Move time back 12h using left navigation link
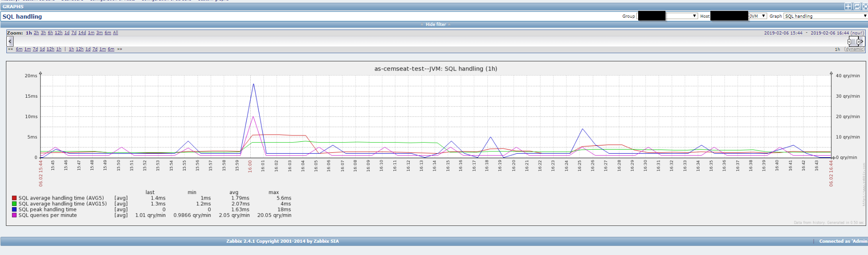 (x=50, y=49)
